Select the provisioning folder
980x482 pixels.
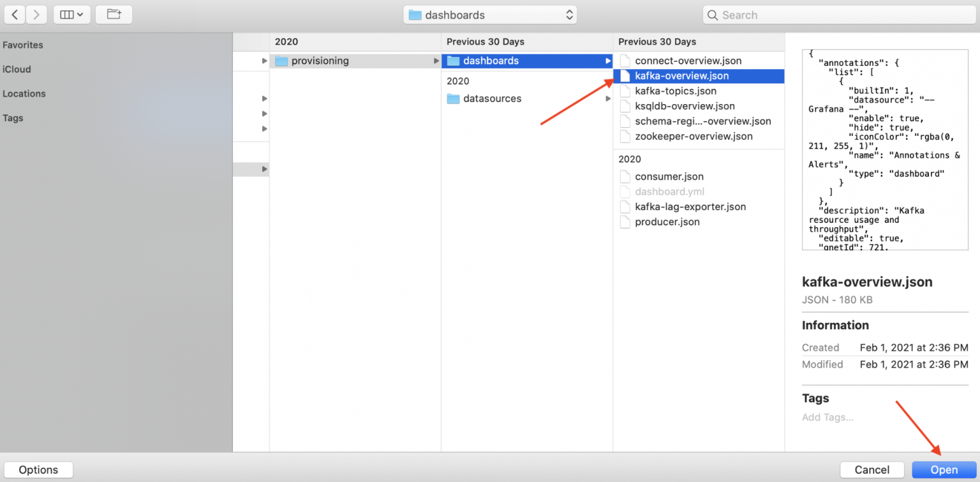320,61
